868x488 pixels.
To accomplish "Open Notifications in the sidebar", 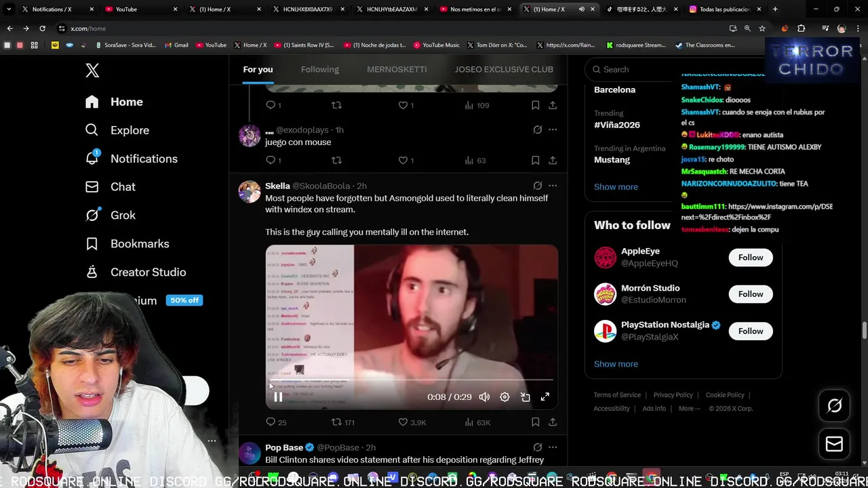I will pos(131,159).
